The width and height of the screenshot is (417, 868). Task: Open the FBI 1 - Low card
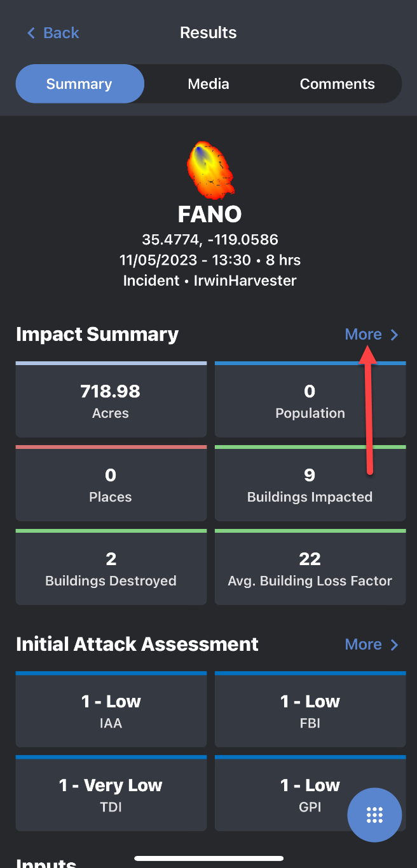point(310,710)
